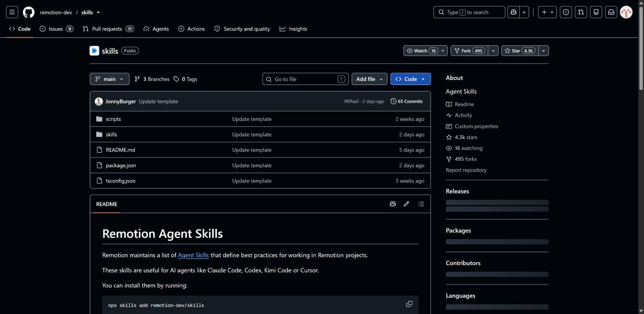Star the skills repository
The width and height of the screenshot is (644, 314).
(520, 51)
